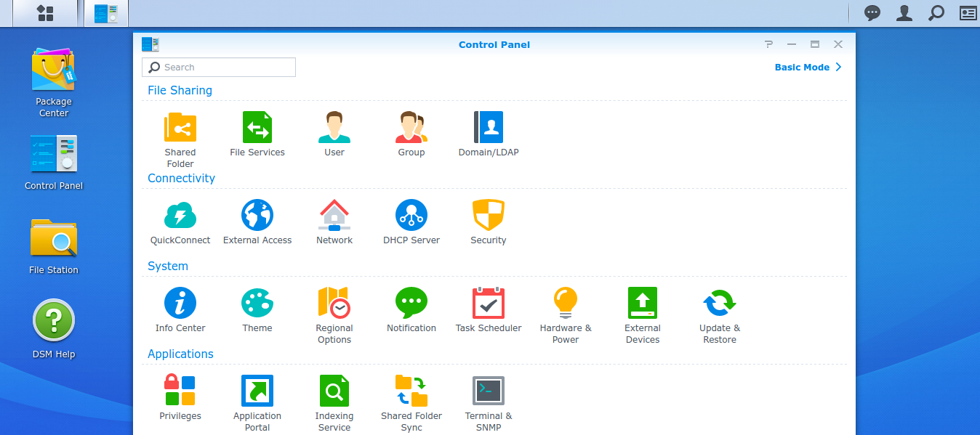
Task: Click the System section heading
Action: pyautogui.click(x=168, y=267)
